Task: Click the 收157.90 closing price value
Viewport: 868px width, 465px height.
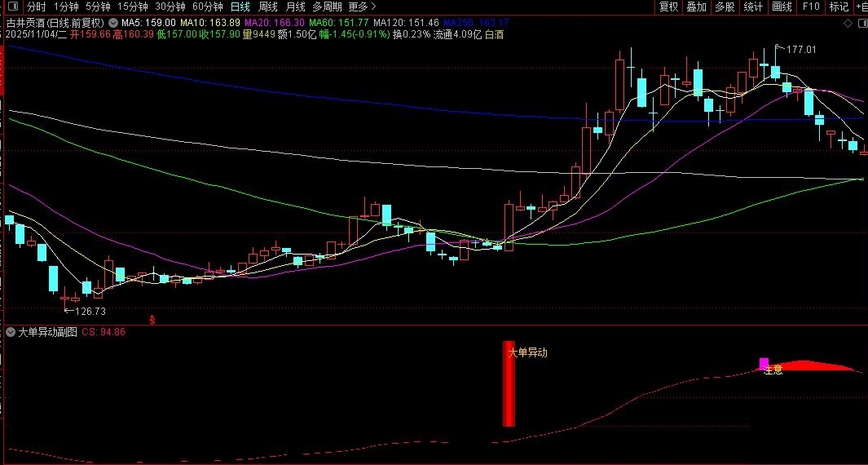Action: [x=220, y=34]
